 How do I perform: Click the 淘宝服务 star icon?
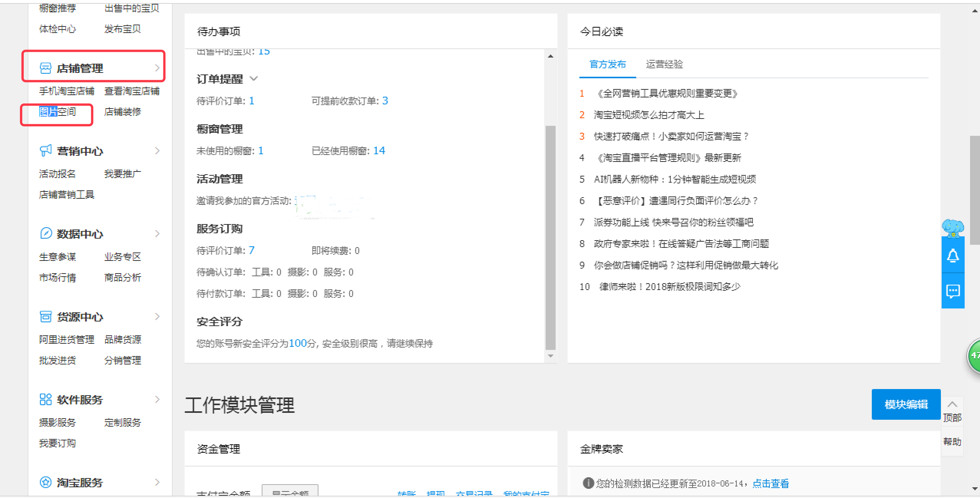coord(45,482)
